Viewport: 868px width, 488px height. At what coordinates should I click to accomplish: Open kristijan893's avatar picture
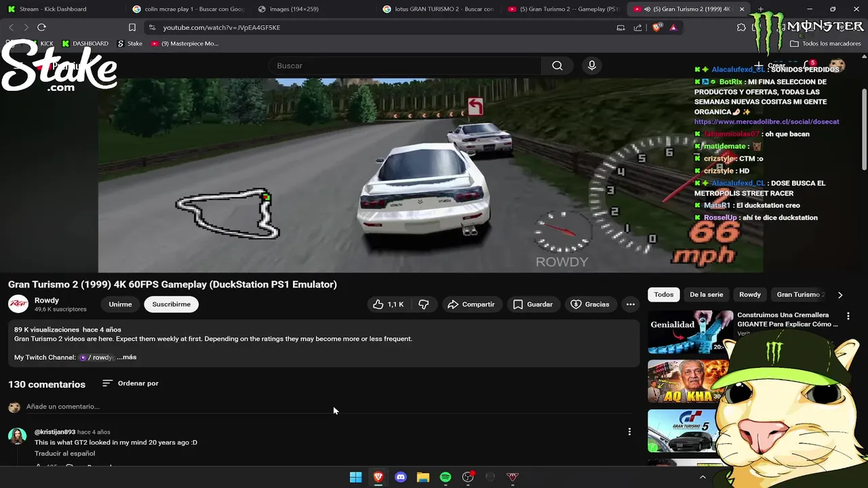tap(17, 436)
